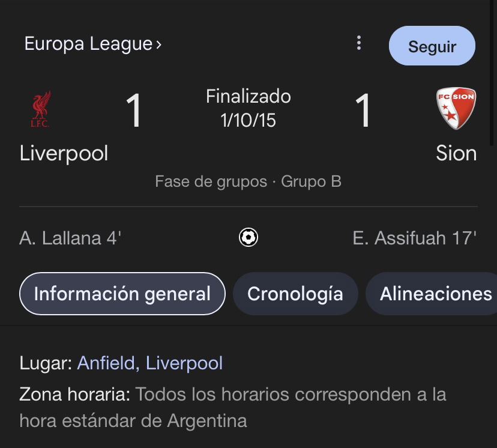The height and width of the screenshot is (448, 497).
Task: Open the three-dot more options menu
Action: tap(359, 43)
